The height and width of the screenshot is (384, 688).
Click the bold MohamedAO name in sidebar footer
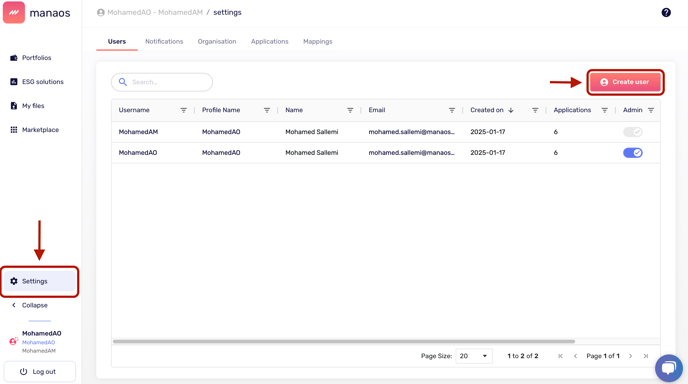[x=42, y=334]
